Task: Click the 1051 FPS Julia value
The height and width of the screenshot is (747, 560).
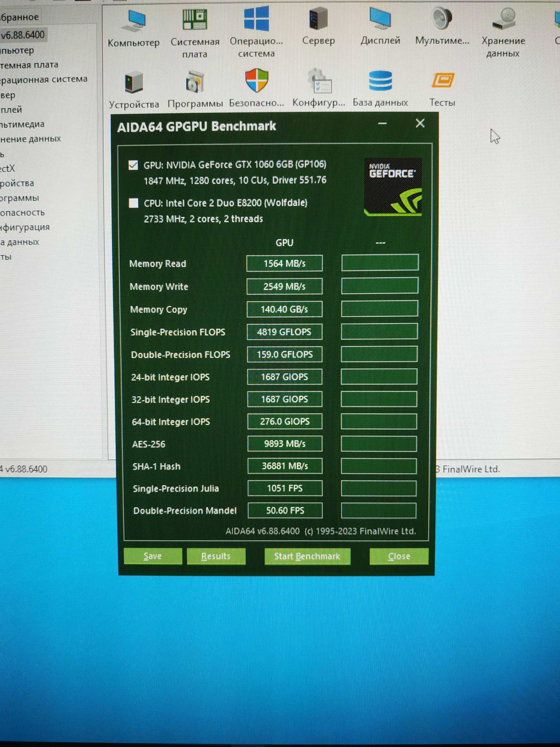Action: [x=285, y=488]
